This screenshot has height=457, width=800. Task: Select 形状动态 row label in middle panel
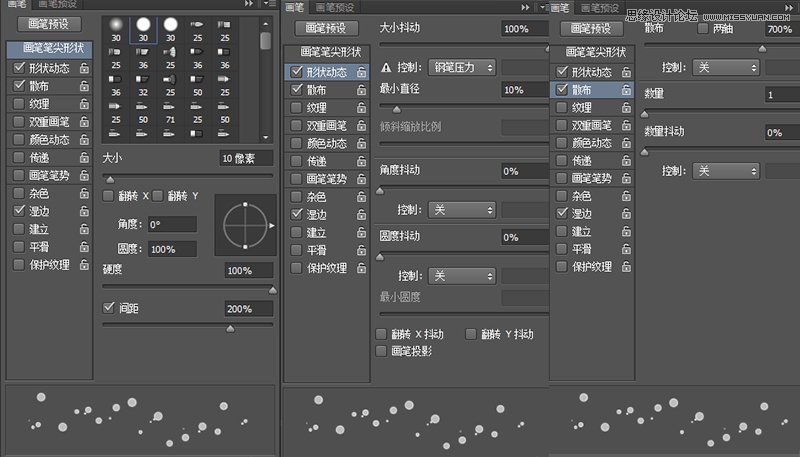327,72
